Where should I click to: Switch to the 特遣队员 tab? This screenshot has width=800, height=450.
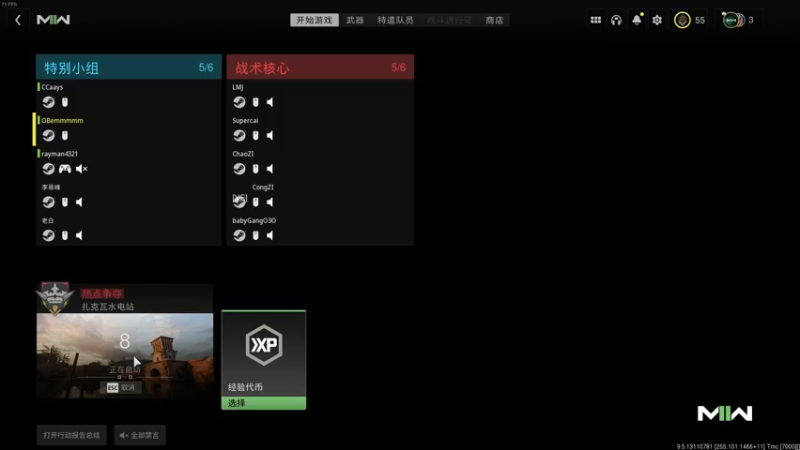click(x=395, y=20)
